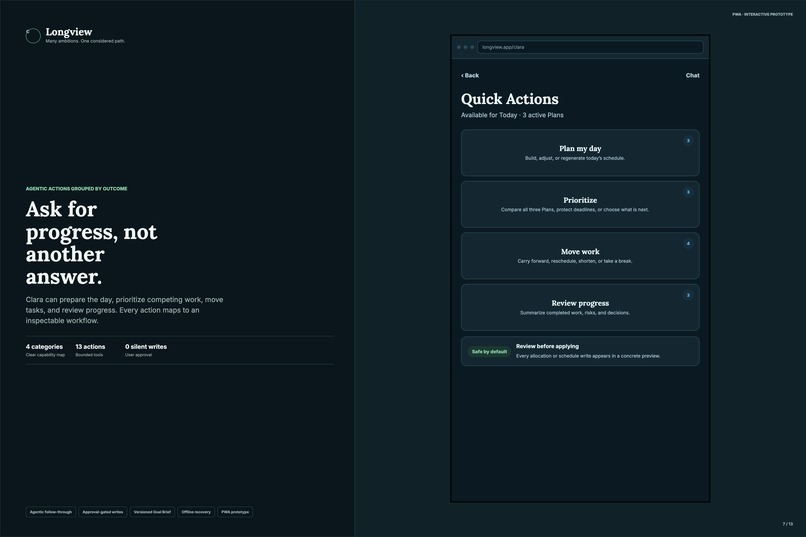This screenshot has width=806, height=537.
Task: Click the 4 categories stat
Action: (x=45, y=350)
